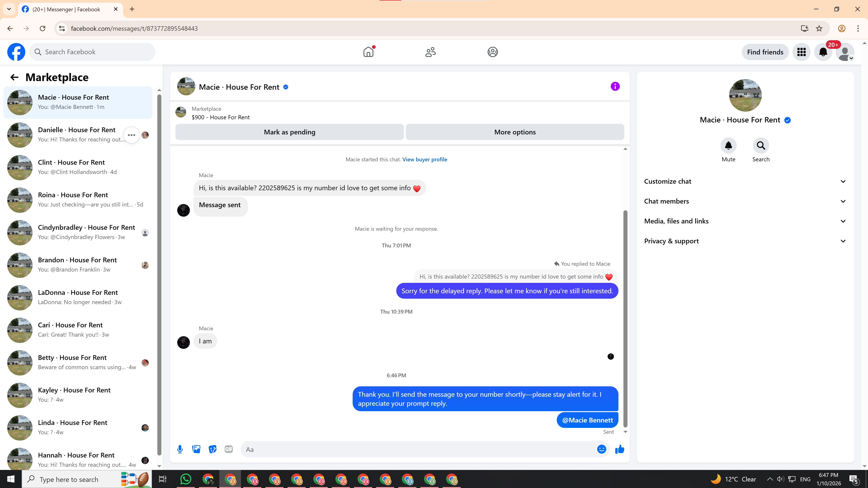Send a thumbs-up like
This screenshot has height=488, width=868.
(x=620, y=449)
